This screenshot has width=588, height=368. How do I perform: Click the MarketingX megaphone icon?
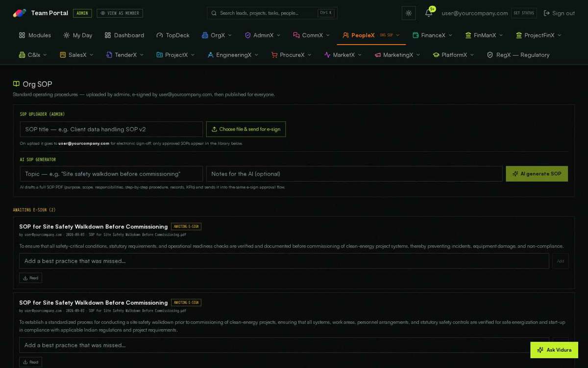point(378,55)
